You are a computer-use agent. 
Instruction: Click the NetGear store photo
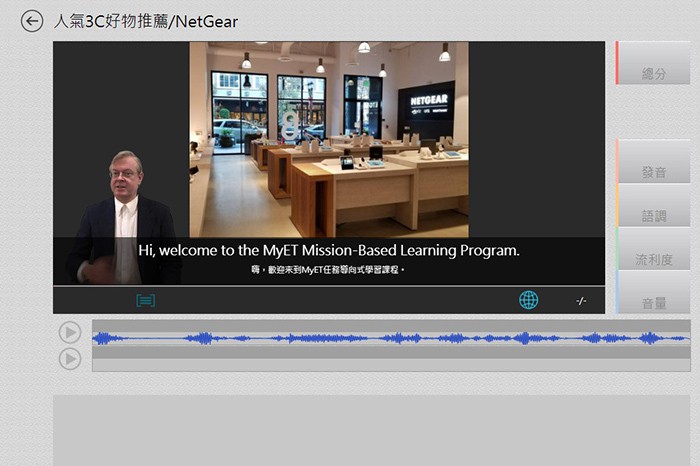point(328,140)
